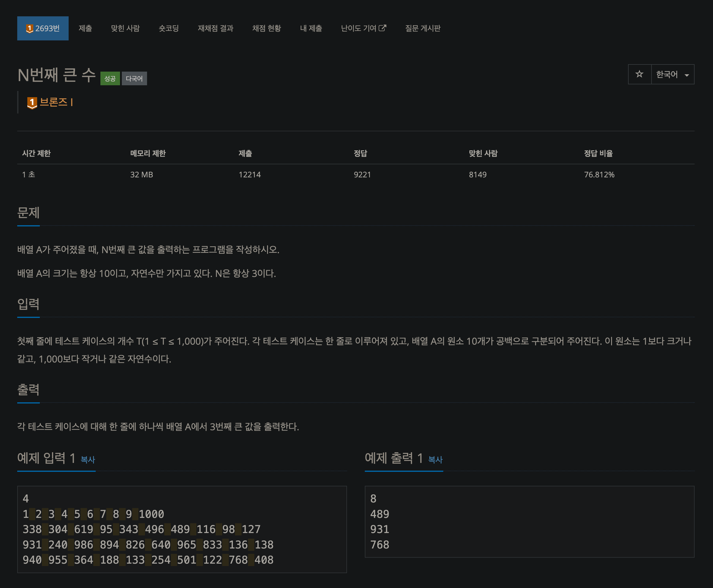Click the gray 다국어 label
The image size is (713, 588).
(134, 78)
